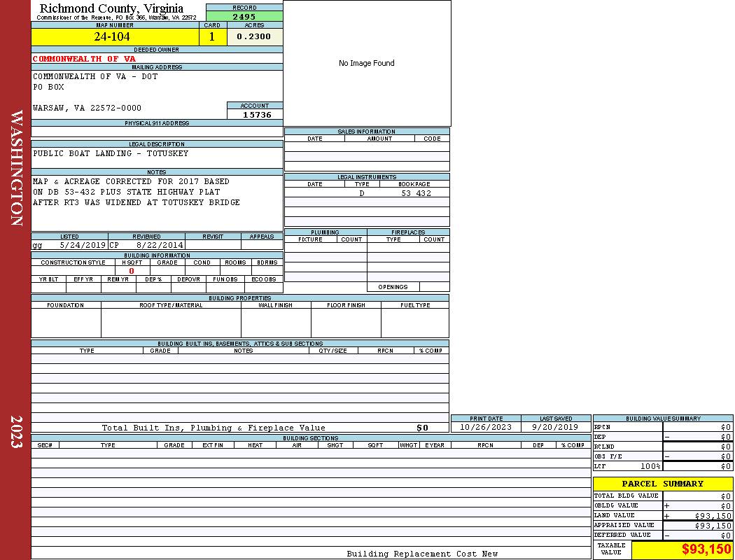Click the Card number 1 field
This screenshot has height=560, width=735.
[x=212, y=37]
